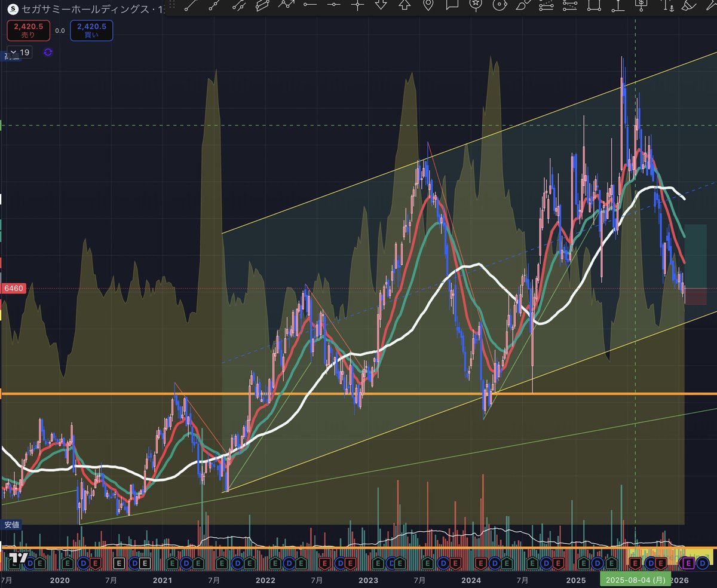This screenshot has height=588, width=717.
Task: Click the 0.0 spread value
Action: click(x=60, y=30)
